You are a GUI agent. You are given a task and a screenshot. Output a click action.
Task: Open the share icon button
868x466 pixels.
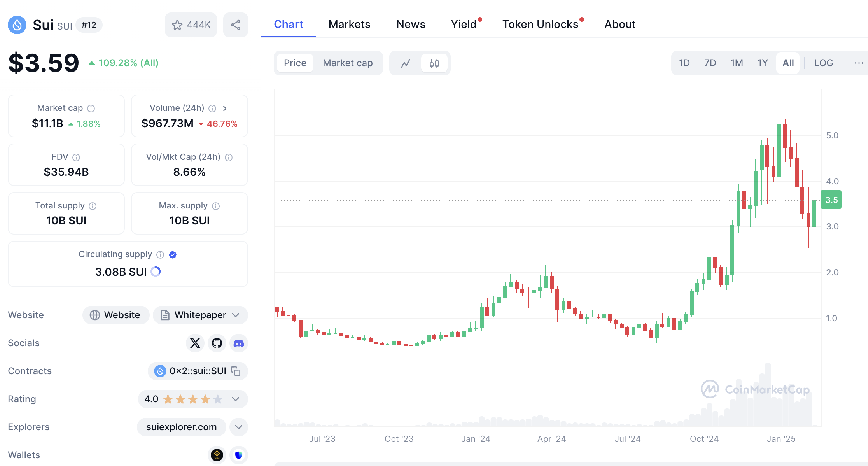coord(236,25)
